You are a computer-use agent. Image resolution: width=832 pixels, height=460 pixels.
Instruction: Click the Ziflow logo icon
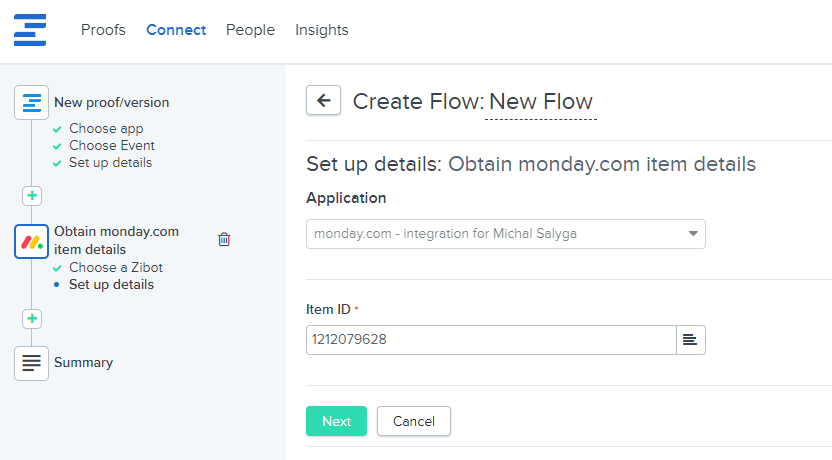point(30,30)
